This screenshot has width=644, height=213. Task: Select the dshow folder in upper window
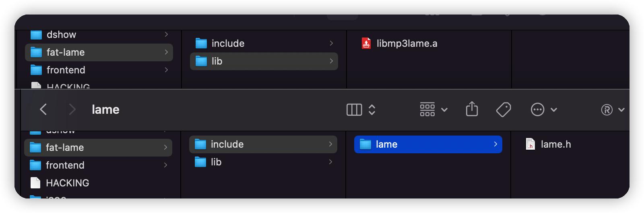coord(61,35)
